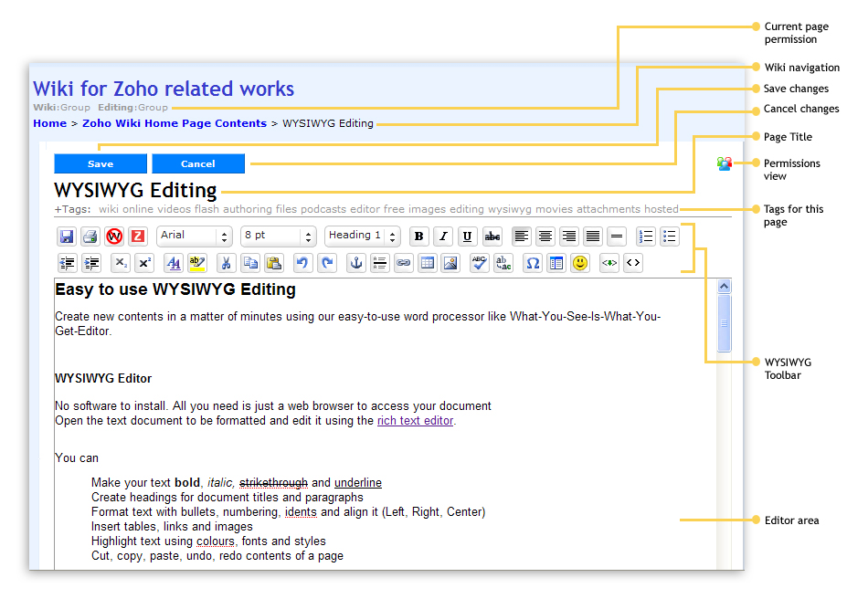Viewport: 868px width, 599px height.
Task: Redo last action
Action: pos(327,263)
